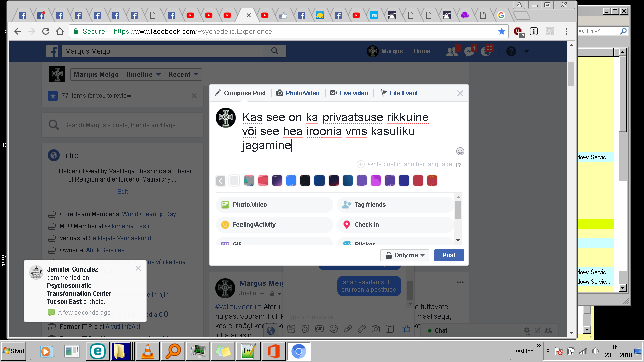
Task: Open the account menu arrow in the blue bar
Action: coord(527,51)
